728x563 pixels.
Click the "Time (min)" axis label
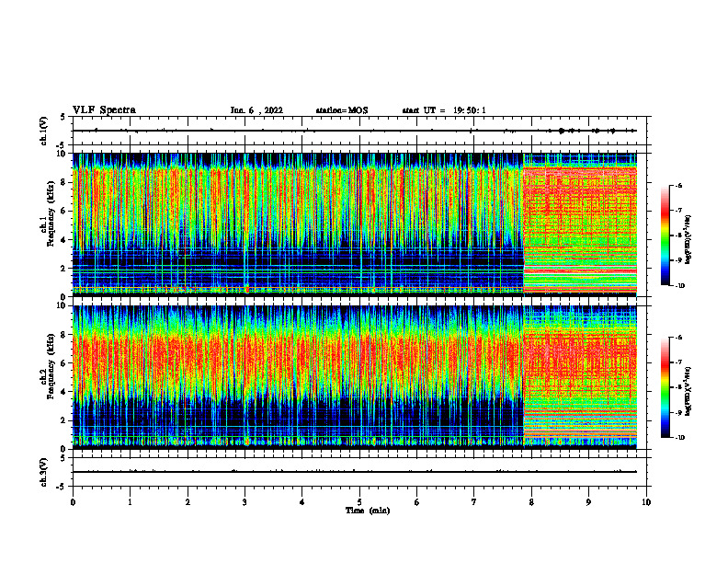tap(368, 511)
